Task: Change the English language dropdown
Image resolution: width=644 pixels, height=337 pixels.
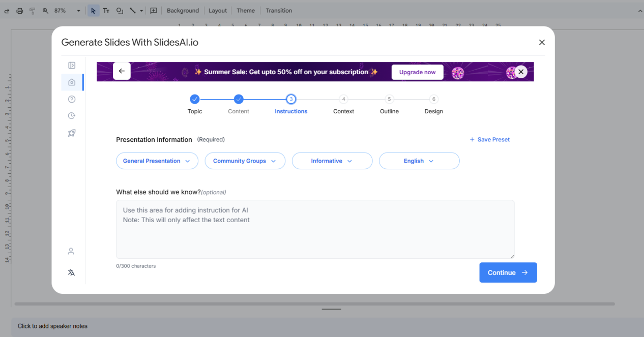Action: 419,161
